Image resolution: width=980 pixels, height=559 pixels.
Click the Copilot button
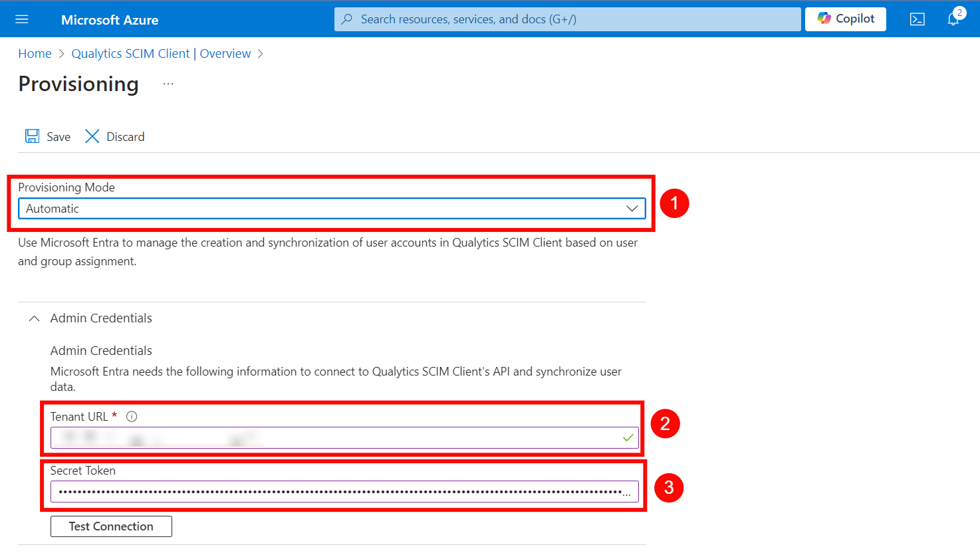point(846,19)
